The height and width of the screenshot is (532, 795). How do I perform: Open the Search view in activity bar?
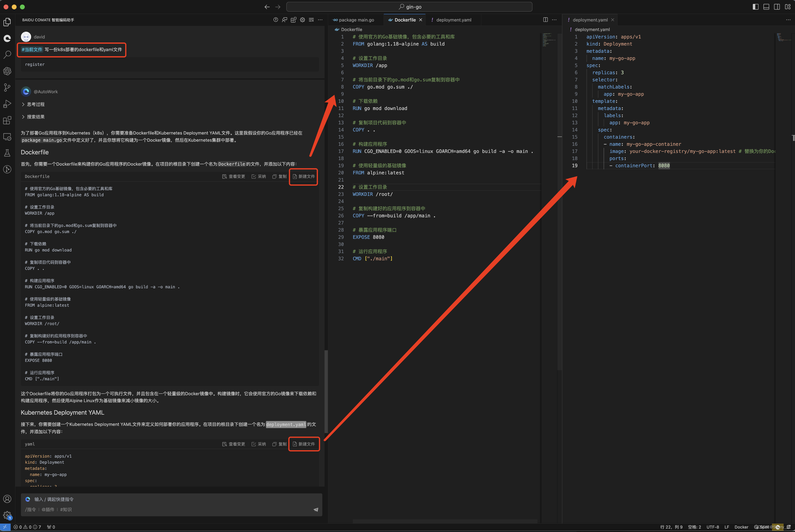click(x=7, y=54)
